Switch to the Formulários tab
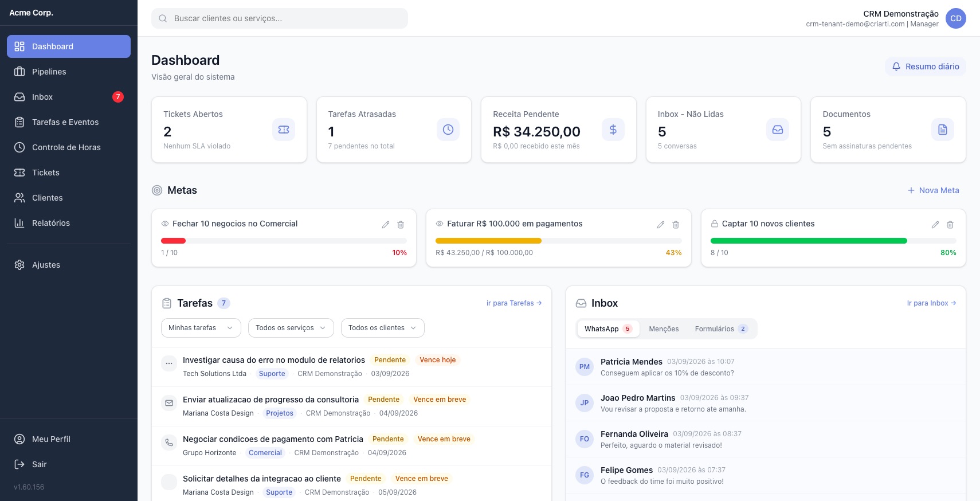This screenshot has width=980, height=501. click(721, 329)
